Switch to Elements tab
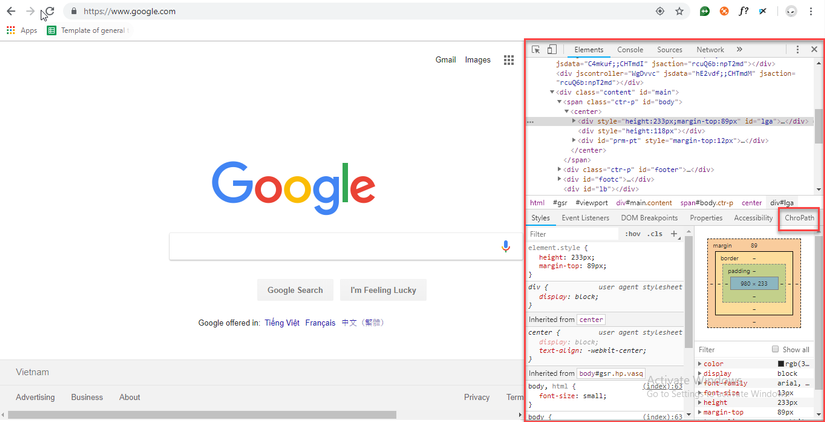 coord(589,49)
